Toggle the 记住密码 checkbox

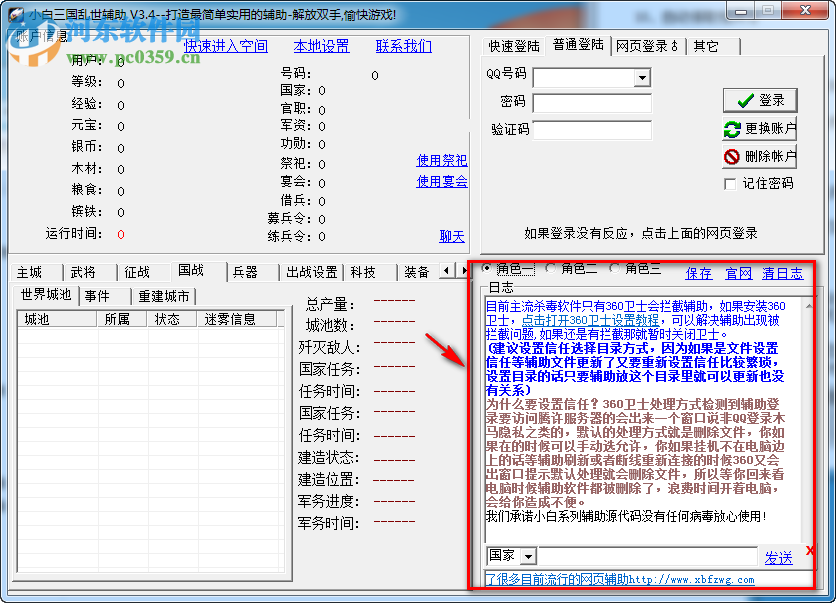730,184
